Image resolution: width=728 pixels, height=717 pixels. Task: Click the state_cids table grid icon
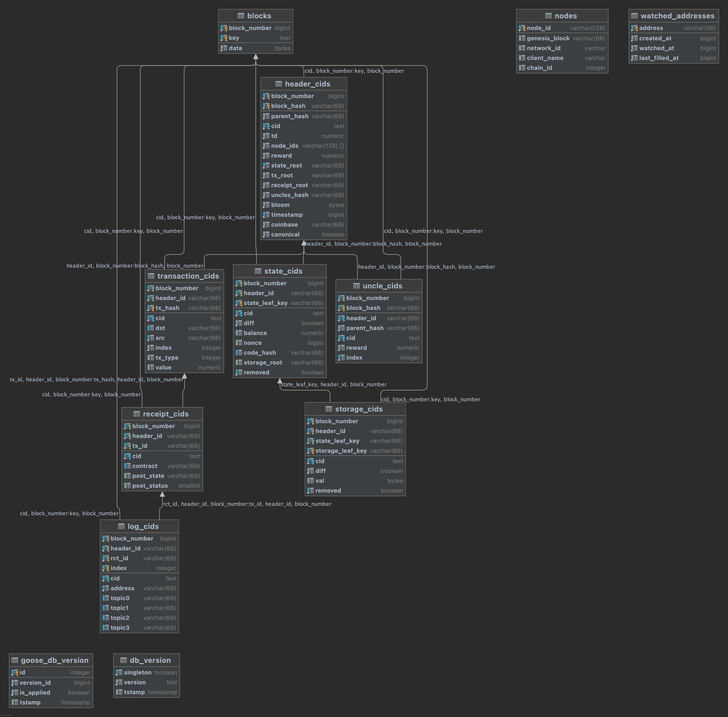(258, 271)
